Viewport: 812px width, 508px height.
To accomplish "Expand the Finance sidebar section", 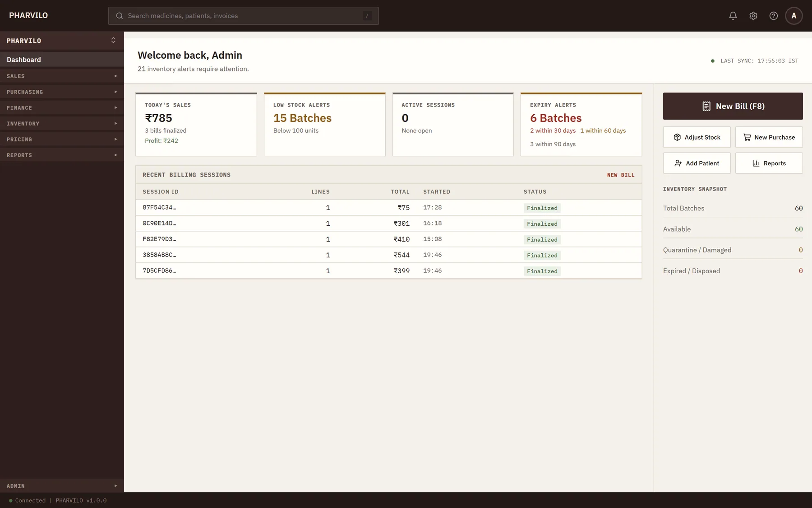I will coord(62,107).
